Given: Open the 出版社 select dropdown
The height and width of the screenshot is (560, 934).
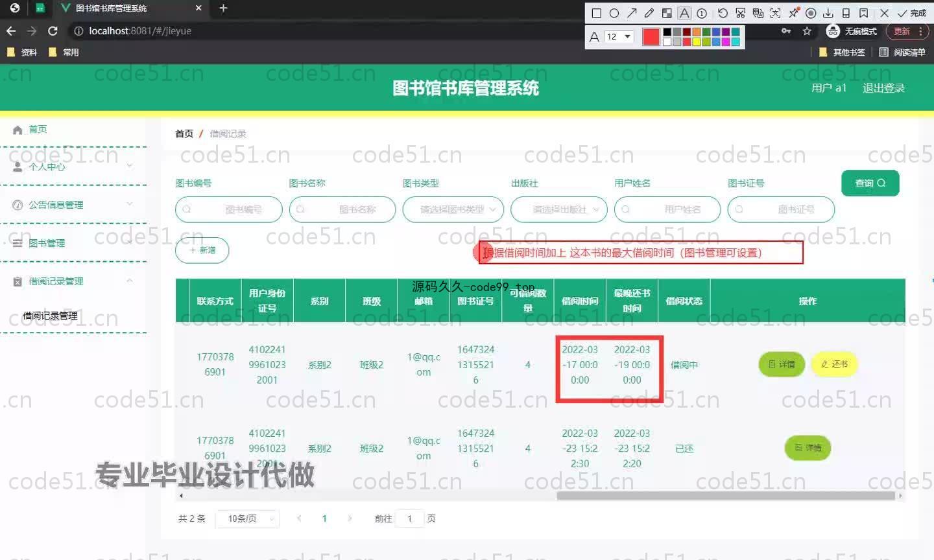Looking at the screenshot, I should click(x=559, y=209).
